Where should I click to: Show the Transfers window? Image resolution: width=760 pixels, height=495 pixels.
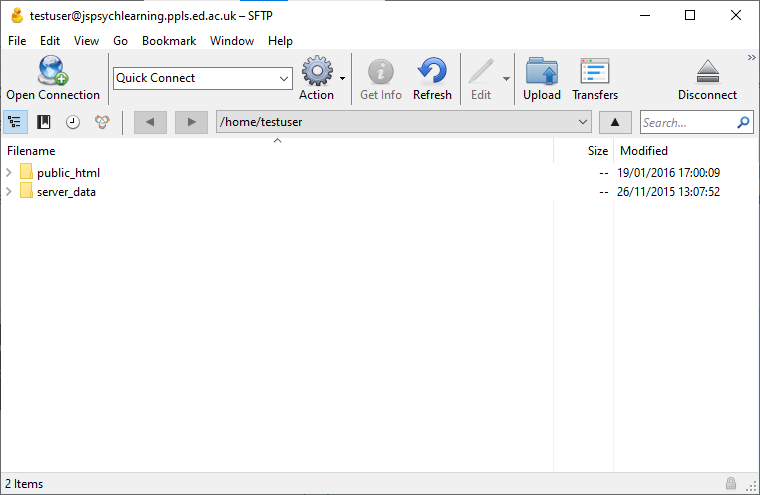pyautogui.click(x=595, y=72)
